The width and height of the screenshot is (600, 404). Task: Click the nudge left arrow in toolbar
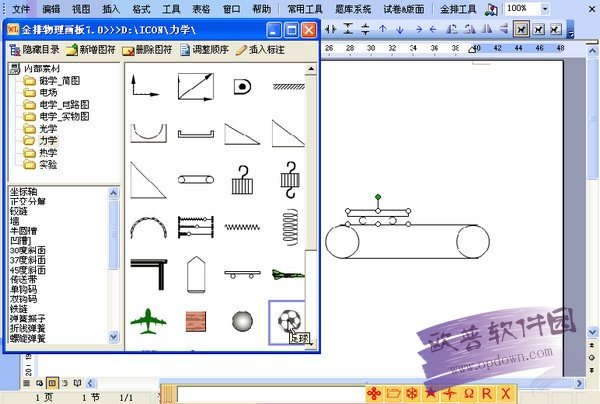click(433, 29)
